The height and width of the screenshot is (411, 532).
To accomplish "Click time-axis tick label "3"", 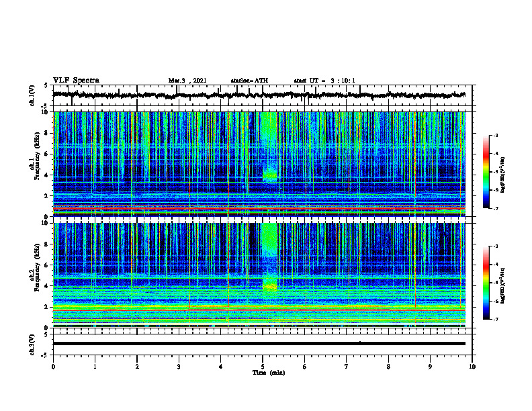I will [x=179, y=367].
